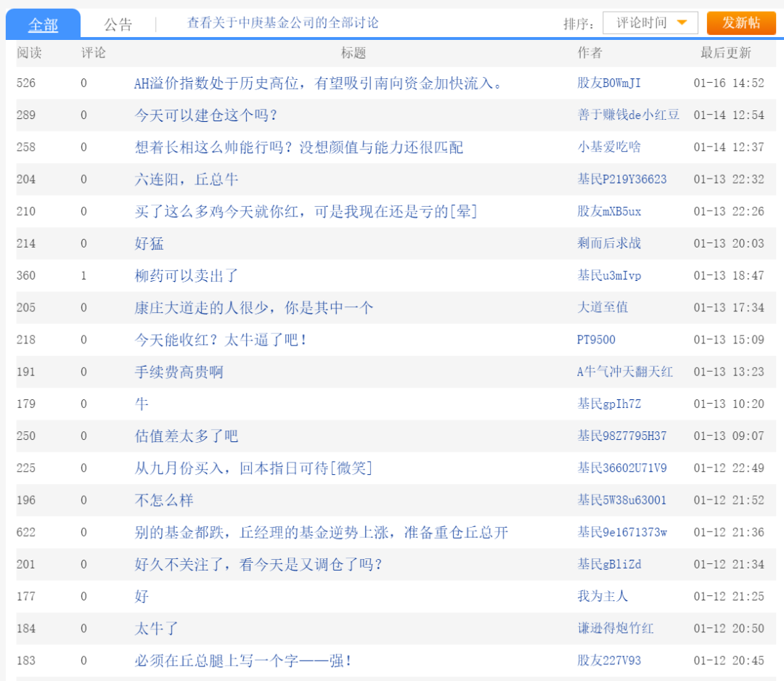This screenshot has width=784, height=681.
Task: Switch to the 公告 tab
Action: 118,24
